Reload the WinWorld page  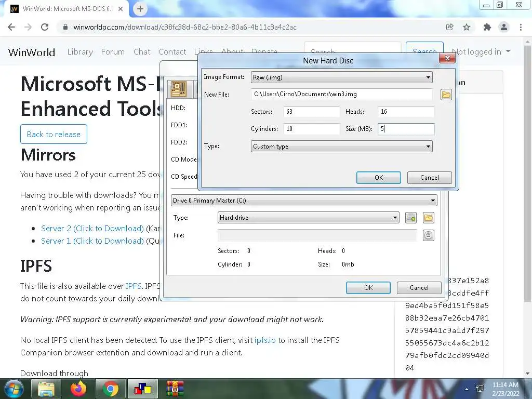point(45,27)
